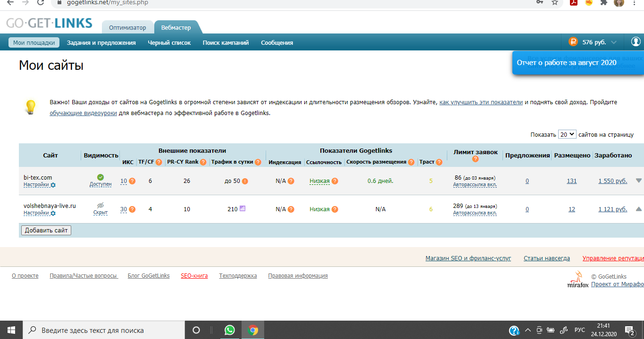The width and height of the screenshot is (644, 339).
Task: Open placed count link 131
Action: [x=572, y=181]
